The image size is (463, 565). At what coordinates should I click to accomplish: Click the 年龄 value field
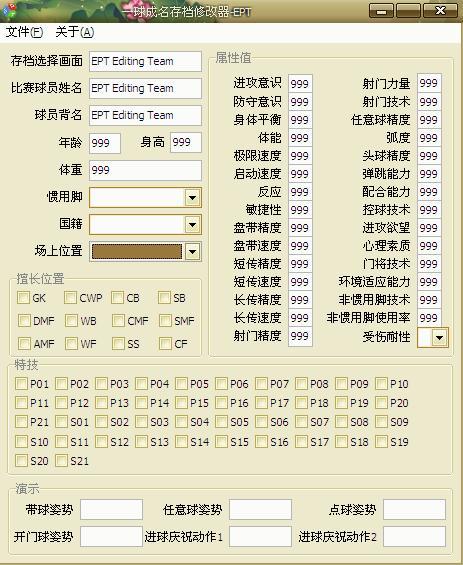tap(105, 143)
